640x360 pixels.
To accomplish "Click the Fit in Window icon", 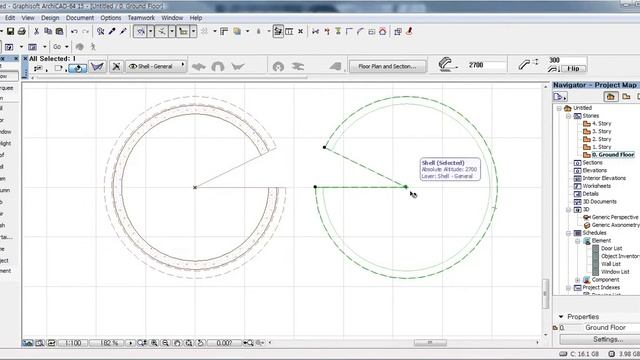I will [x=189, y=343].
